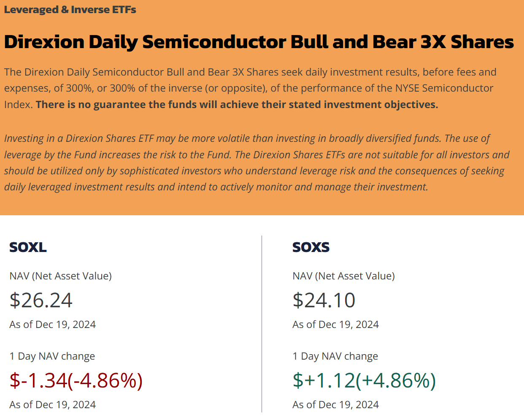524x420 pixels.
Task: Click the SOXS 1 Day NAV change label
Action: (335, 356)
